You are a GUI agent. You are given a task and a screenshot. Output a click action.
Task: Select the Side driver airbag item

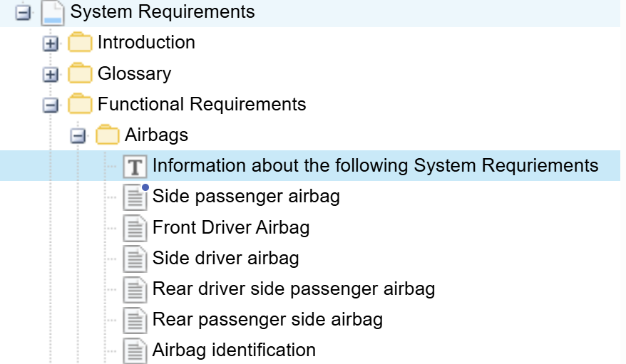pos(225,258)
